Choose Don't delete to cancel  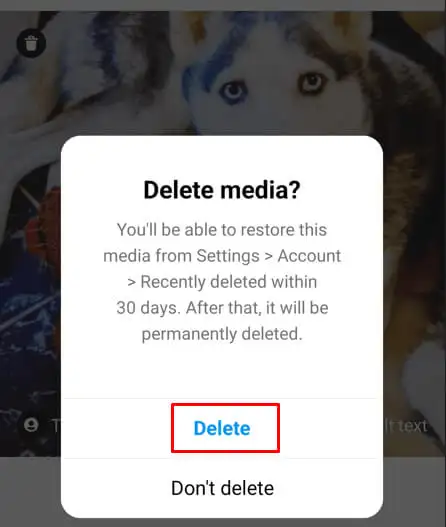222,488
